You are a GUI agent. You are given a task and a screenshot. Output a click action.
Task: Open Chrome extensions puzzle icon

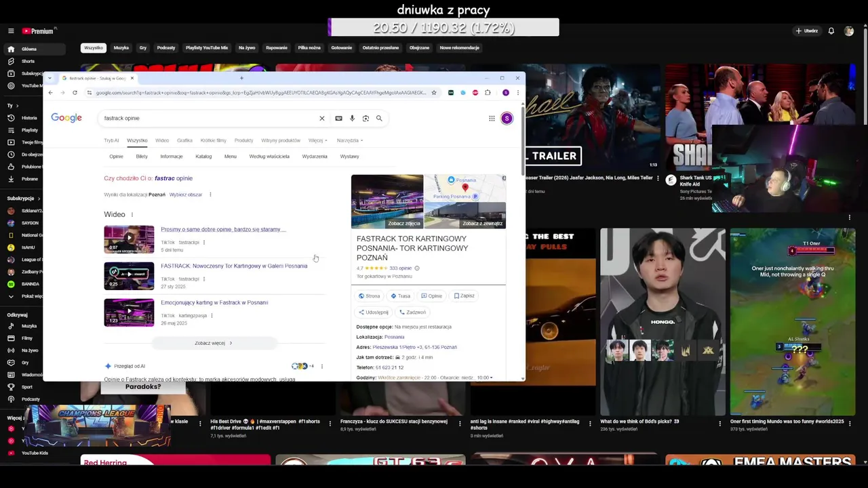tap(488, 93)
